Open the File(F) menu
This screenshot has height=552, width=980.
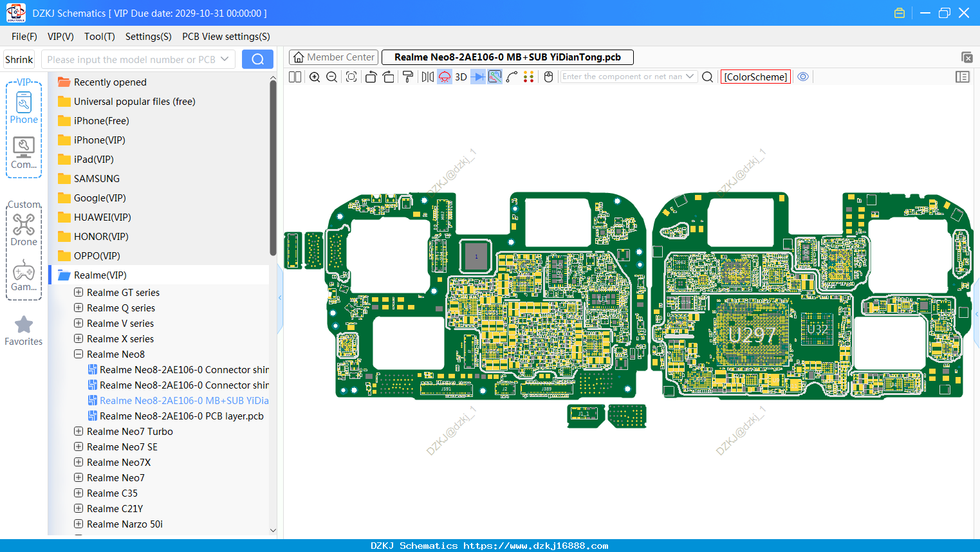coord(24,37)
